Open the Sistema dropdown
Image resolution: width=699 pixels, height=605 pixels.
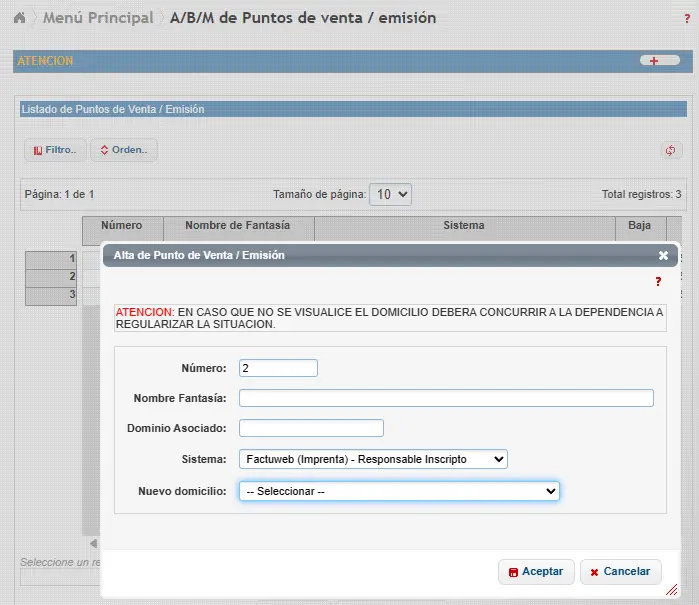pos(373,459)
